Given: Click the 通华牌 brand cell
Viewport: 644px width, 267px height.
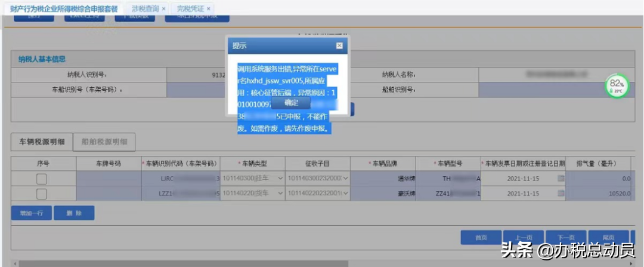Looking at the screenshot, I should pyautogui.click(x=383, y=179).
